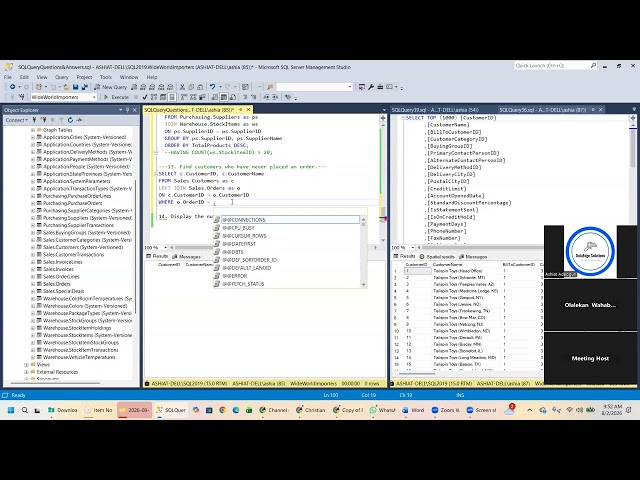The width and height of the screenshot is (640, 480).
Task: Select @@ERROR in the autocomplete list
Action: pos(235,276)
